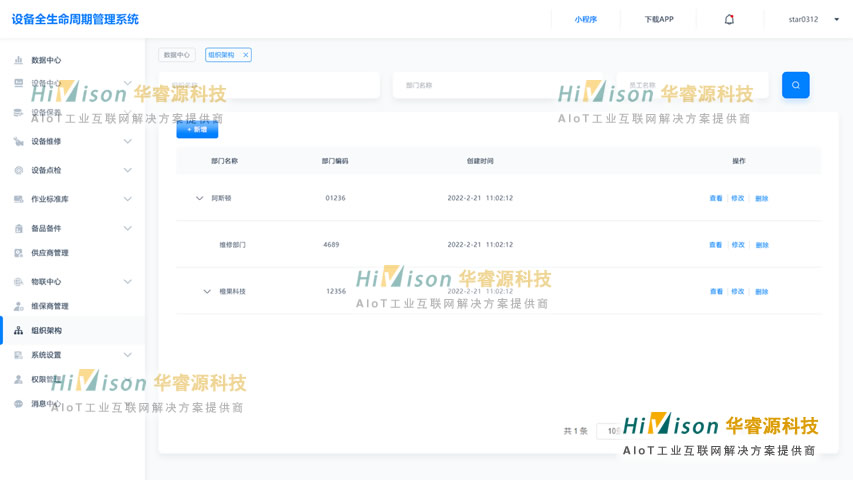The image size is (853, 480).
Task: Click the department code 01236 cell
Action: pos(335,198)
